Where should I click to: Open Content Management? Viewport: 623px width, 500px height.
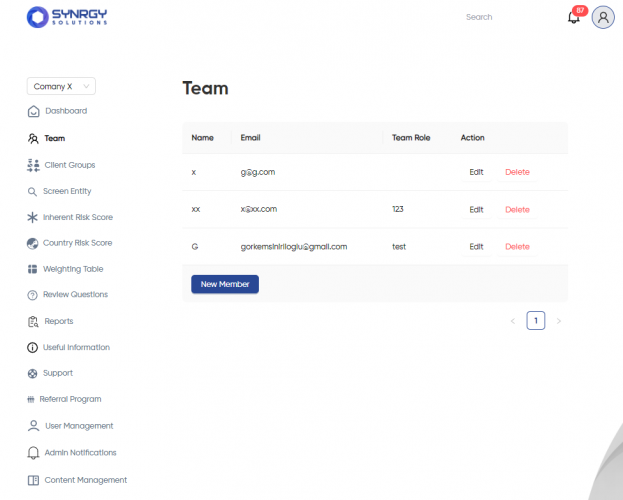tap(85, 480)
